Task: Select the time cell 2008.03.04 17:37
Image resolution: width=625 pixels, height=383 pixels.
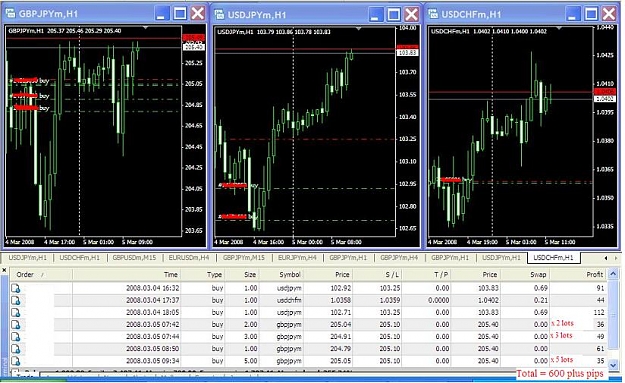Action: 152,300
